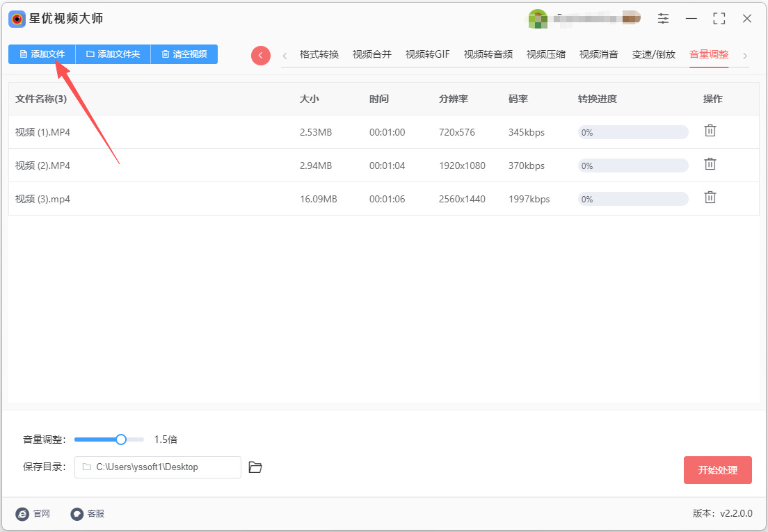
Task: Go to the next tabs with the right chevron
Action: [745, 56]
